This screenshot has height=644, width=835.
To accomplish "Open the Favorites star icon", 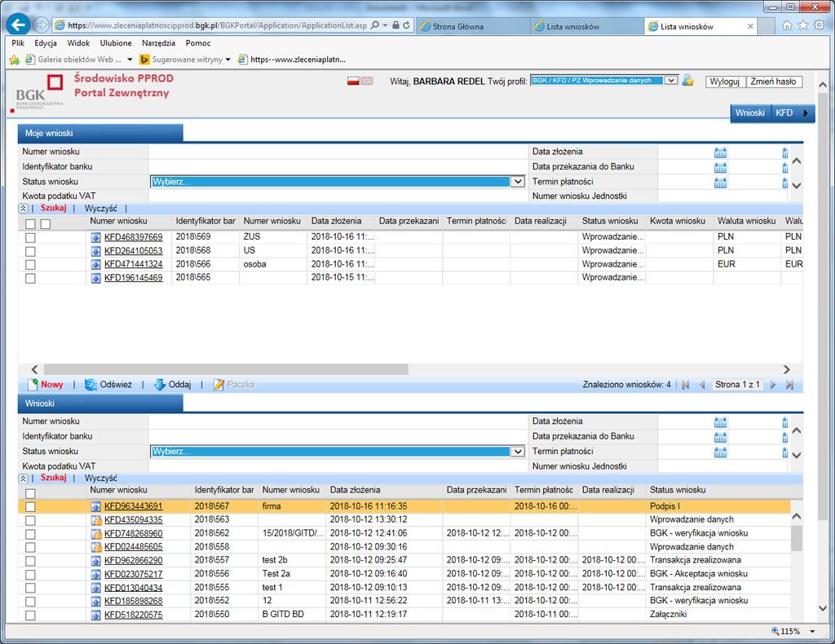I will tap(803, 25).
